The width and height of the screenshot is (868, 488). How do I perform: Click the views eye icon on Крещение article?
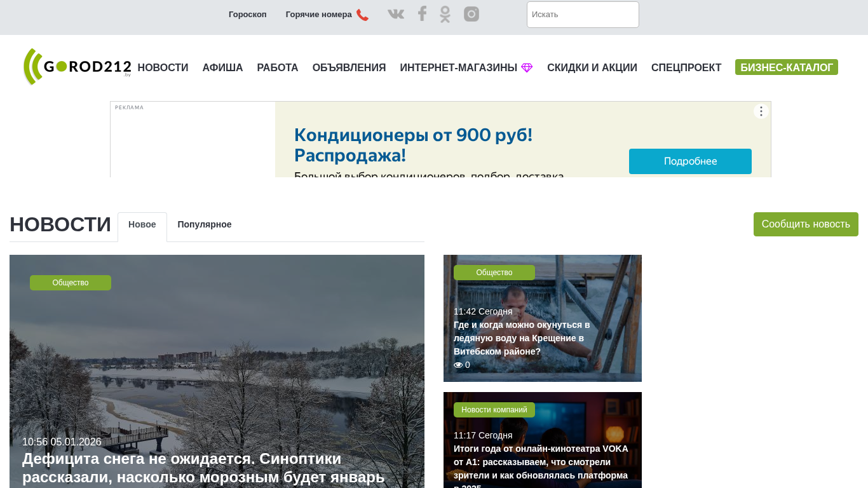coord(458,365)
